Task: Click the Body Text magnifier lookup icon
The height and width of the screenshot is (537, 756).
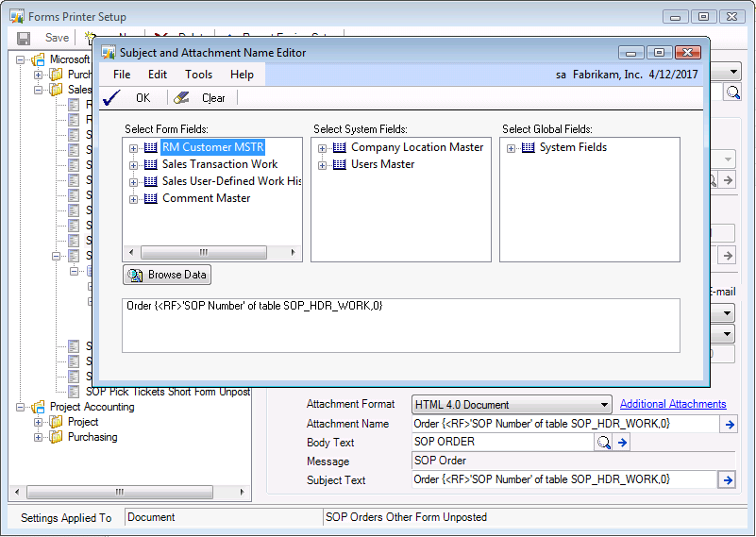Action: coord(603,443)
